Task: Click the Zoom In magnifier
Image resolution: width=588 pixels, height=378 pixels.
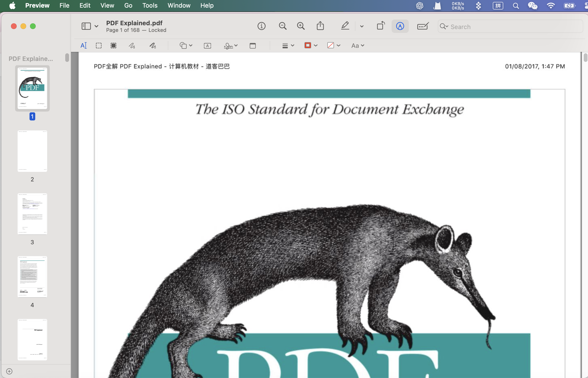Action: [301, 26]
